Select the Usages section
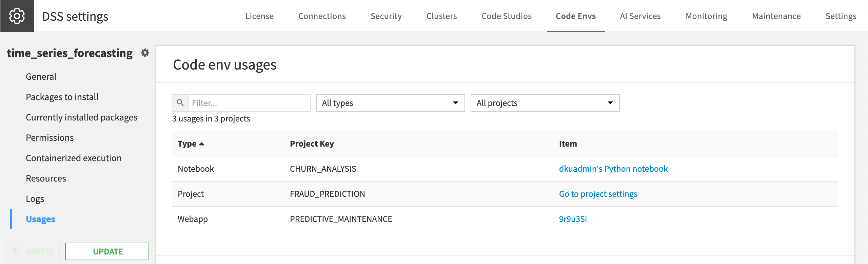Screen dimensions: 868x264 point(40,219)
